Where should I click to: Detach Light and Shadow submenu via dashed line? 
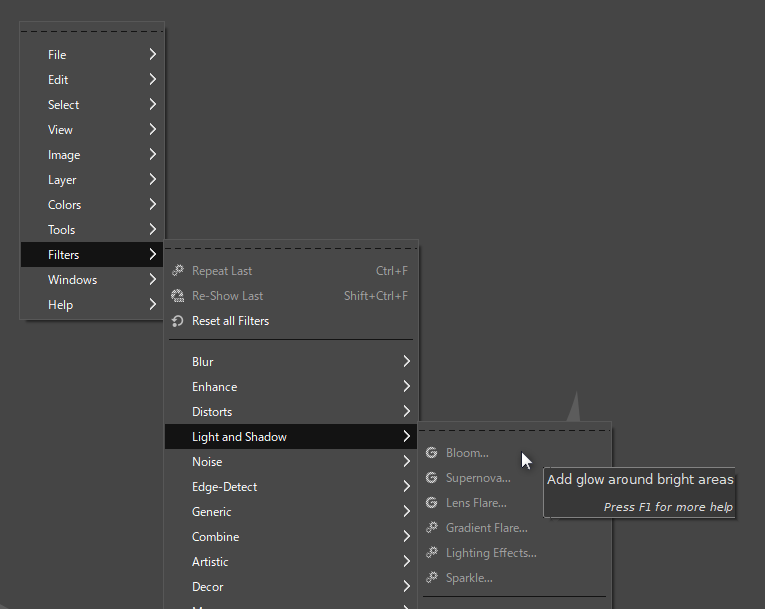point(515,430)
